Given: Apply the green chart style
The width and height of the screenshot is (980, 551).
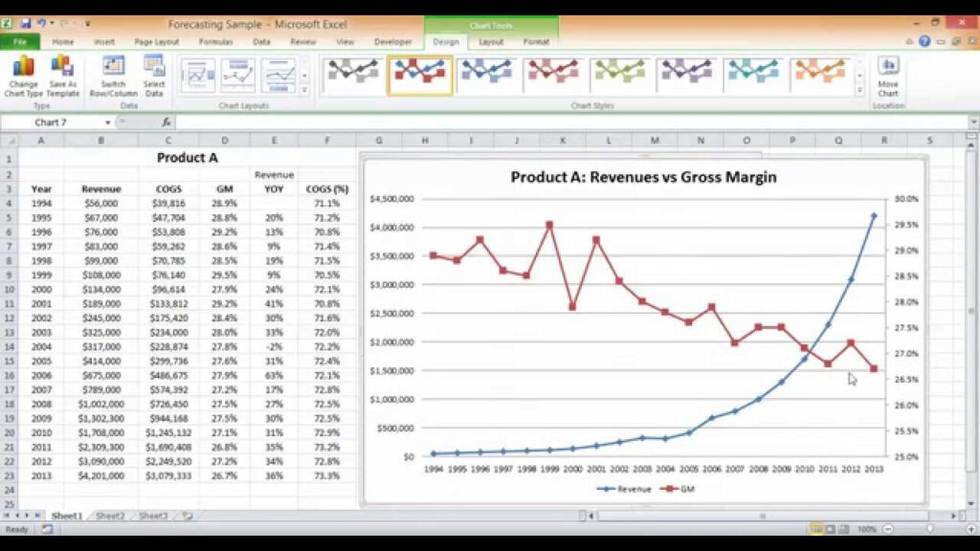Looking at the screenshot, I should [620, 75].
